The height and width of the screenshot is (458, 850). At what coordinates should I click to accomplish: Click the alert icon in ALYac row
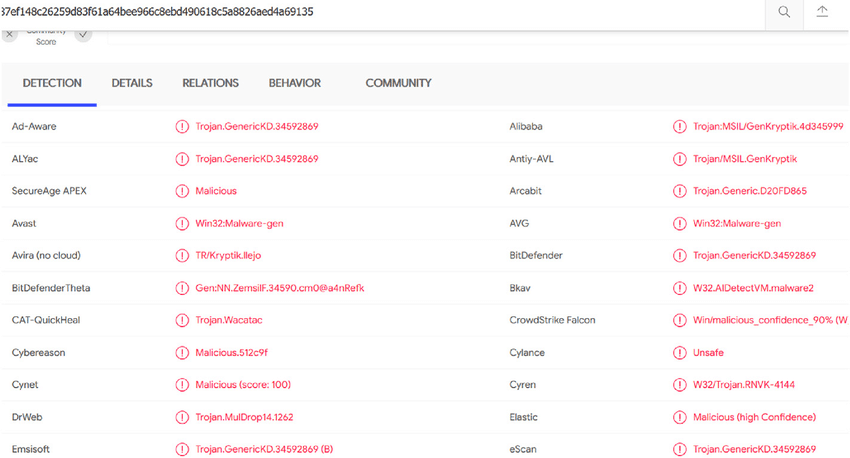tap(182, 159)
